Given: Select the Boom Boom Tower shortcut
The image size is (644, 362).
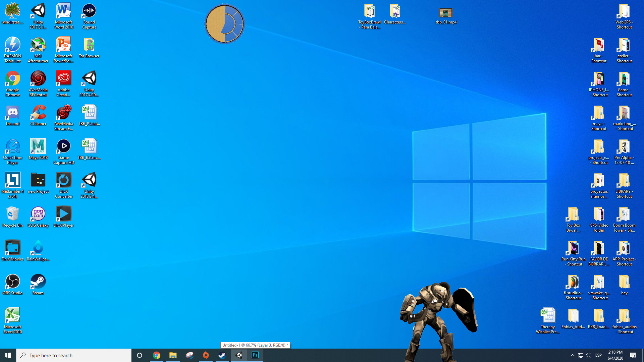Looking at the screenshot, I should tap(624, 219).
